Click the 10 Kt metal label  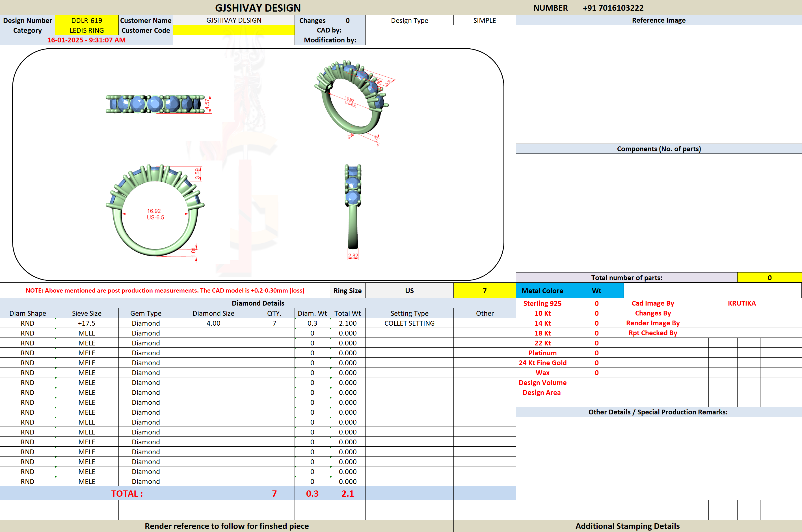pyautogui.click(x=542, y=313)
